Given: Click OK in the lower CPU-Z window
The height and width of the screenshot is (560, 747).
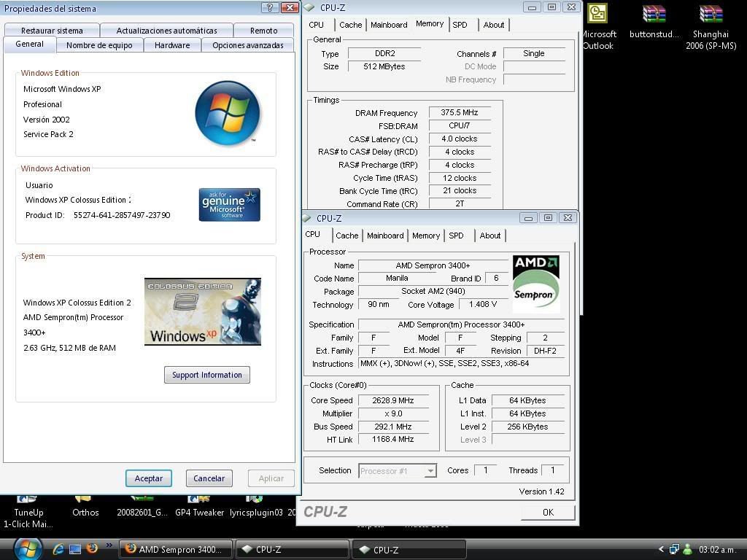Looking at the screenshot, I should click(548, 512).
